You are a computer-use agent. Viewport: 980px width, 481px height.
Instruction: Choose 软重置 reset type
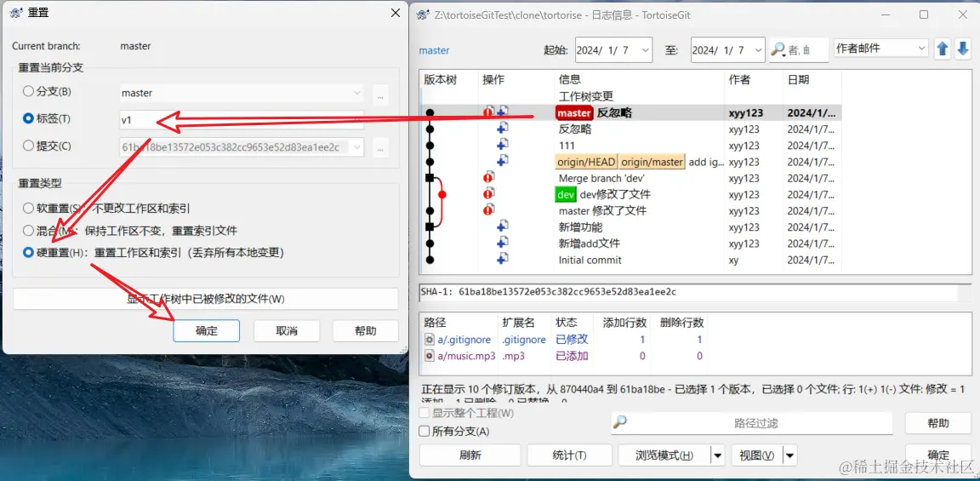tap(28, 209)
